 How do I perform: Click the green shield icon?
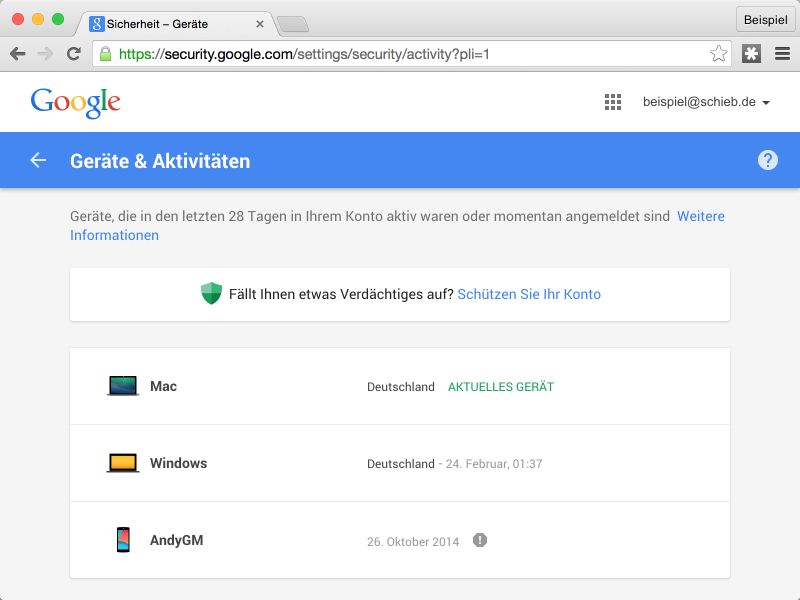coord(211,294)
